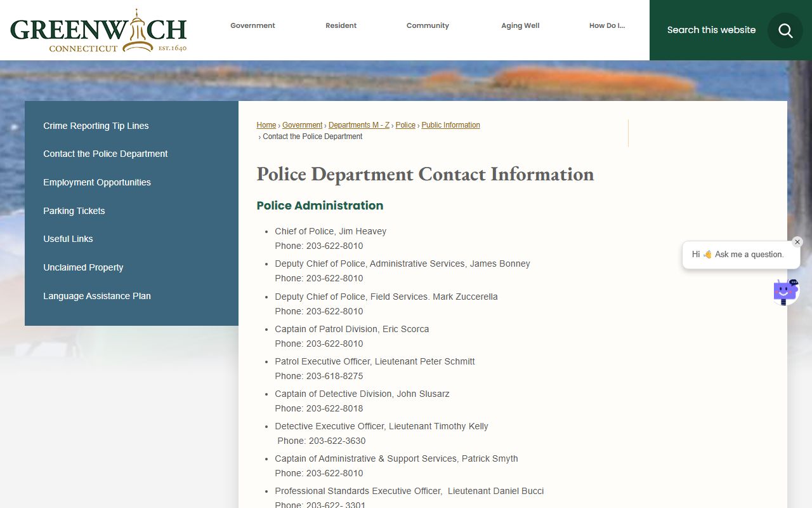
Task: Click Captain of Patrol Division Eric Scorca
Action: coord(352,329)
